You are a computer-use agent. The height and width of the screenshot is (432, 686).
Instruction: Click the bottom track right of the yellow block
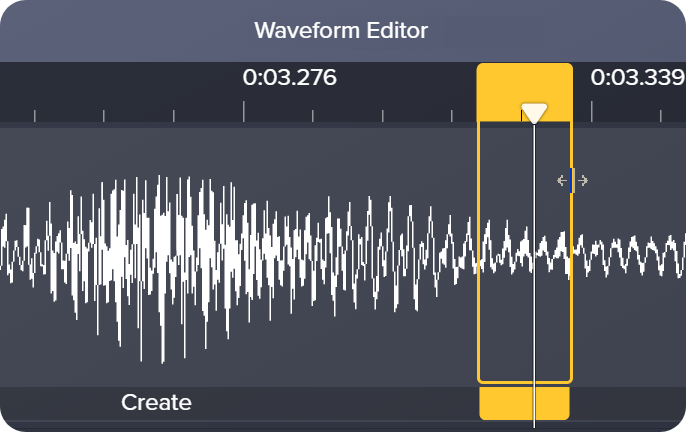coord(630,403)
